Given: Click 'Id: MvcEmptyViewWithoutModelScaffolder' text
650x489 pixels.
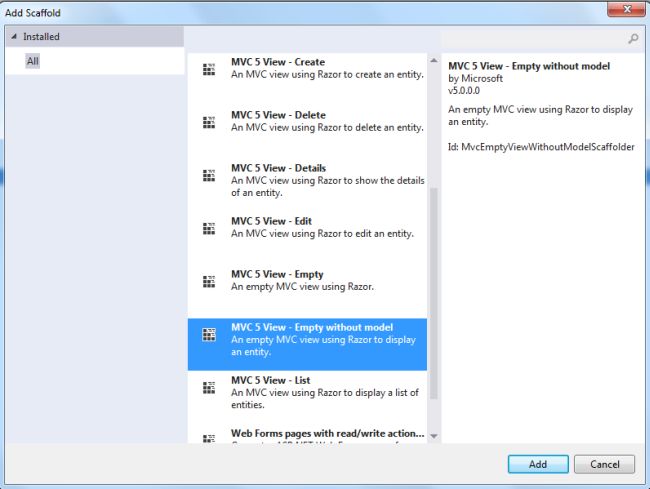Looking at the screenshot, I should pyautogui.click(x=541, y=147).
